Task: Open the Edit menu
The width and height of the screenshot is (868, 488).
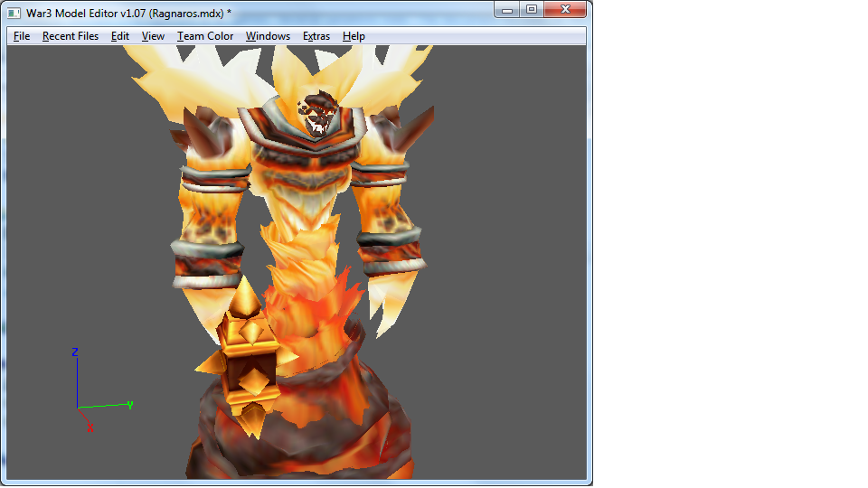Action: pos(120,36)
